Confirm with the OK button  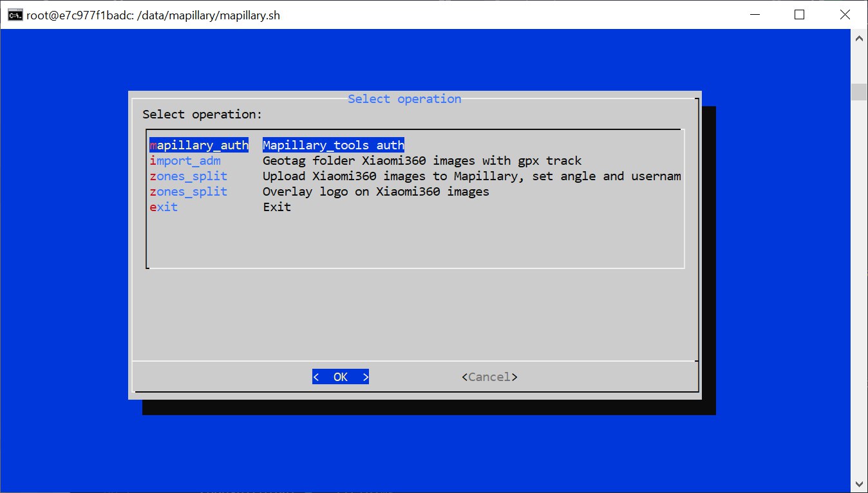341,377
